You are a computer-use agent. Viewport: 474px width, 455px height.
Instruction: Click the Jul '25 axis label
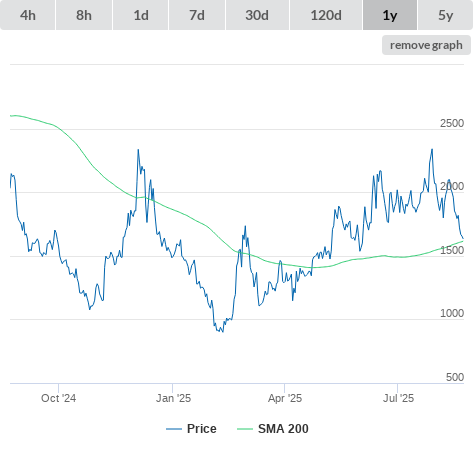pyautogui.click(x=398, y=398)
